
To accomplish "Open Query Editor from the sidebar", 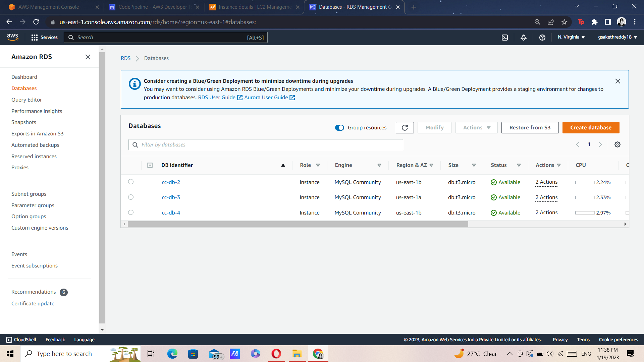I will (27, 100).
